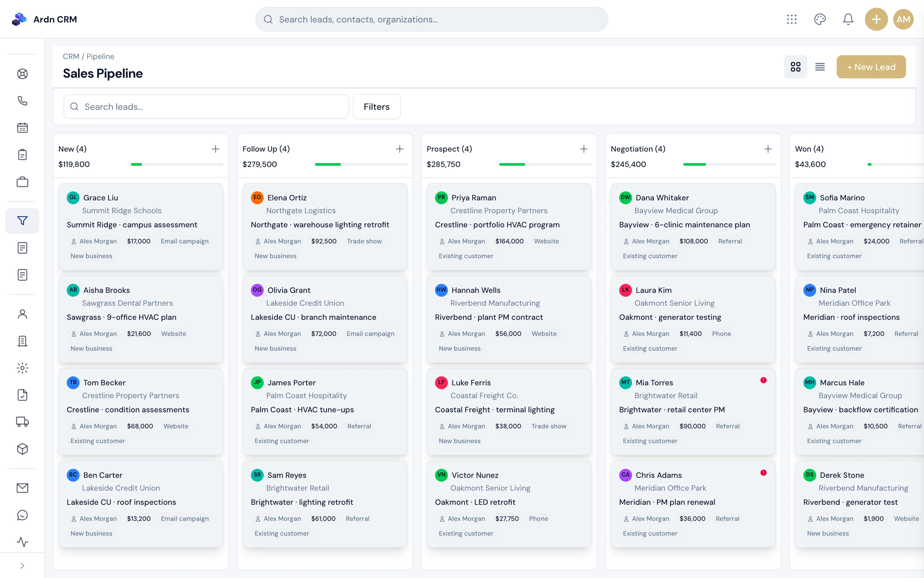924x578 pixels.
Task: Open Nina Patel lead card
Action: point(860,319)
